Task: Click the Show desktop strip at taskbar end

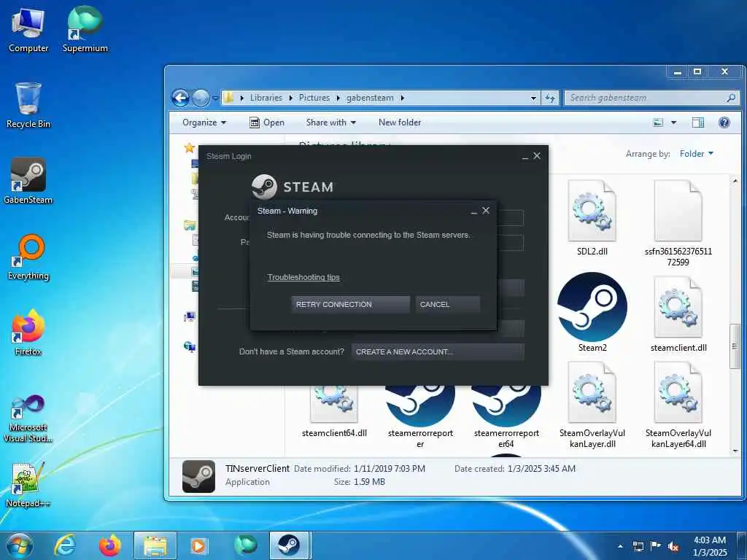Action: click(x=742, y=545)
